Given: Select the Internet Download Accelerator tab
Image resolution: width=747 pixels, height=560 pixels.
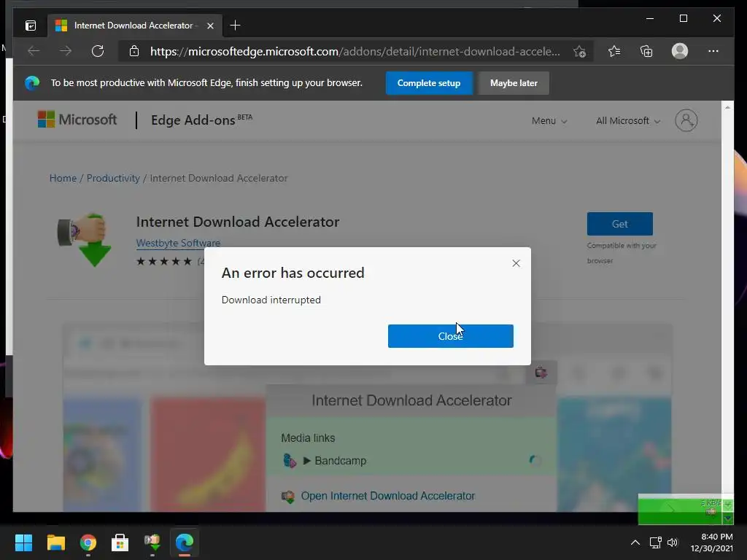Looking at the screenshot, I should tap(135, 26).
